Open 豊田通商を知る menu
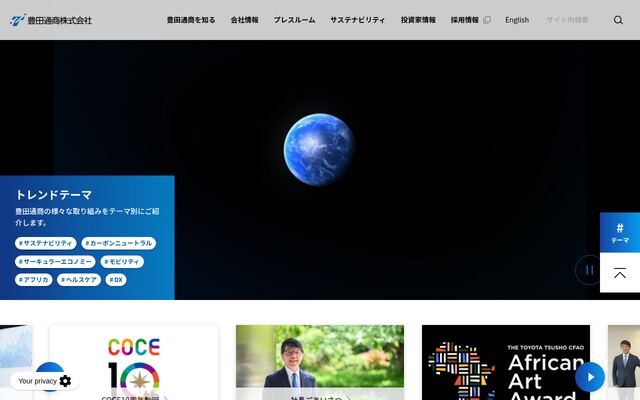640x400 pixels. point(191,20)
